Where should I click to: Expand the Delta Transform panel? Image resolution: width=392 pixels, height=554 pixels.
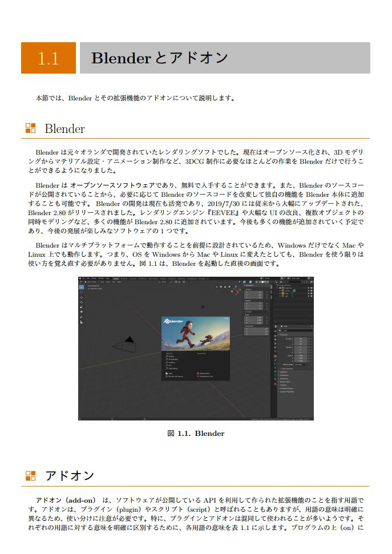286,369
